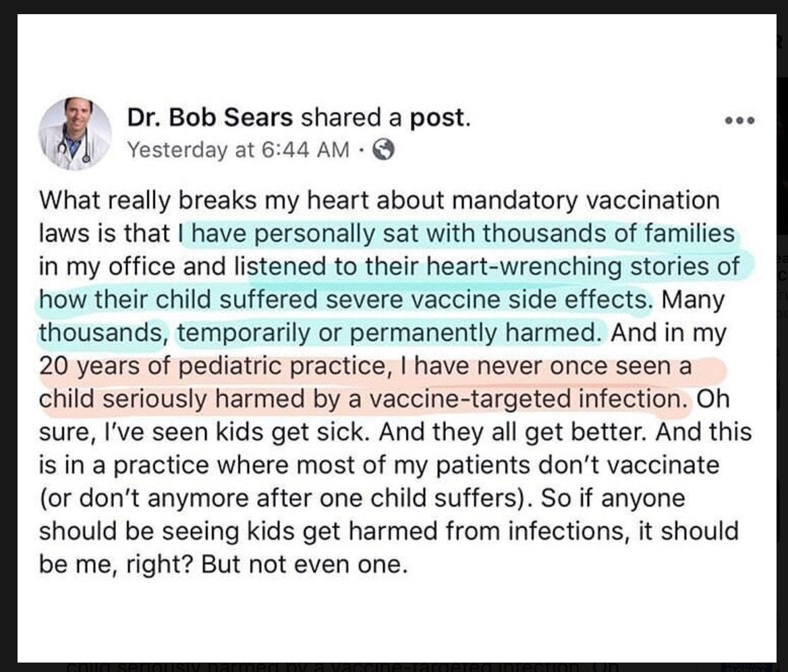The image size is (788, 672).
Task: Click the 'Yesterday at 6:44 AM' timestamp
Action: (237, 150)
